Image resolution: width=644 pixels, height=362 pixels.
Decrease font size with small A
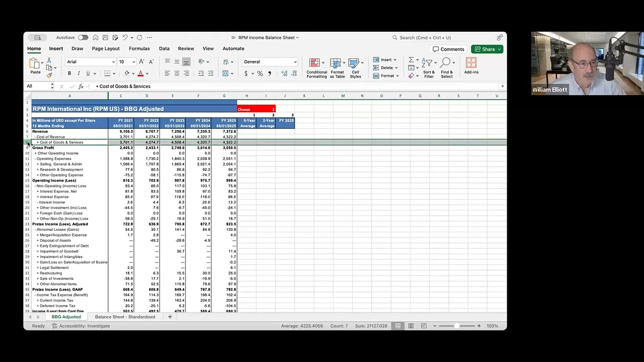(151, 62)
